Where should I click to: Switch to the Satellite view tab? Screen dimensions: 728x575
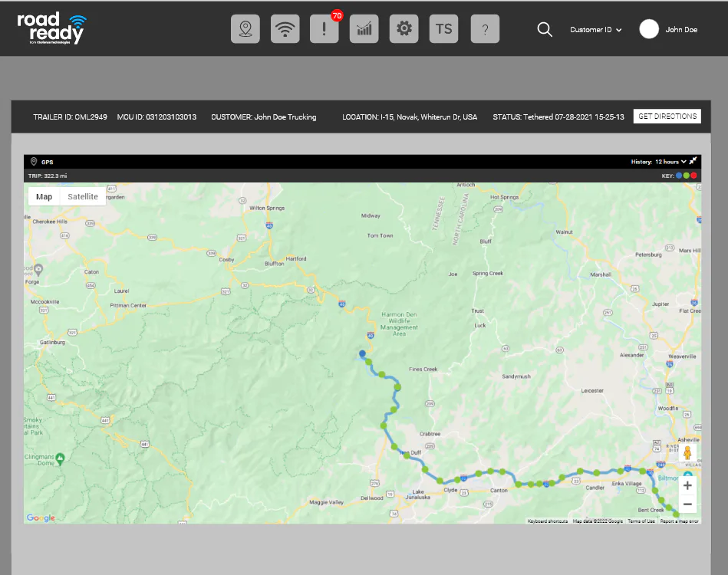(x=83, y=197)
